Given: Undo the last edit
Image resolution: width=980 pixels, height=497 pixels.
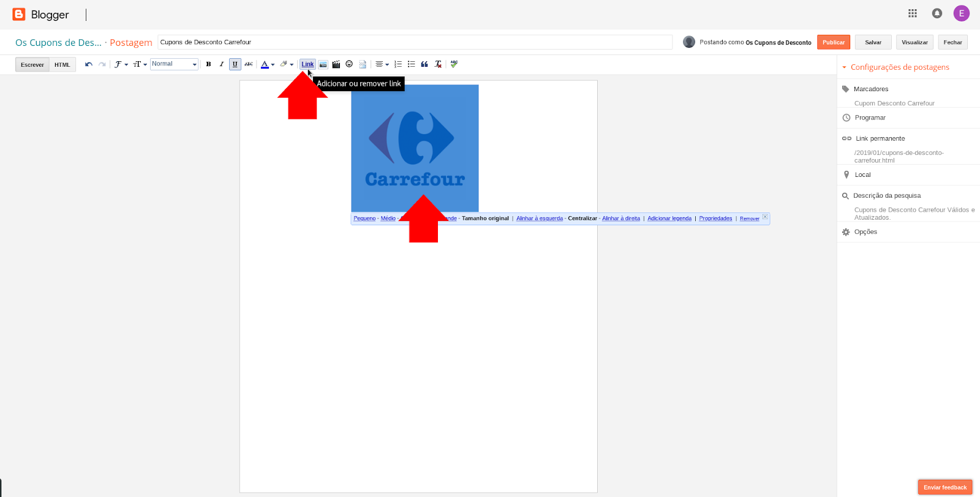Looking at the screenshot, I should coord(89,64).
